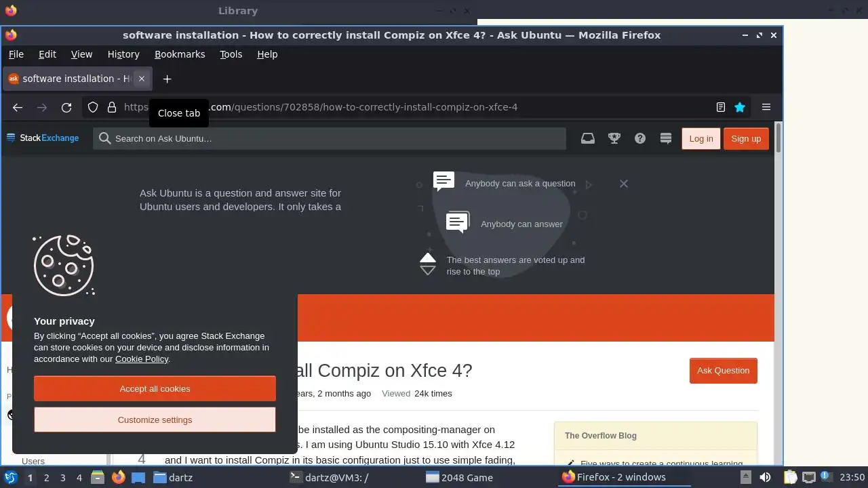Toggle reader view in address bar
This screenshot has width=868, height=488.
click(x=721, y=107)
